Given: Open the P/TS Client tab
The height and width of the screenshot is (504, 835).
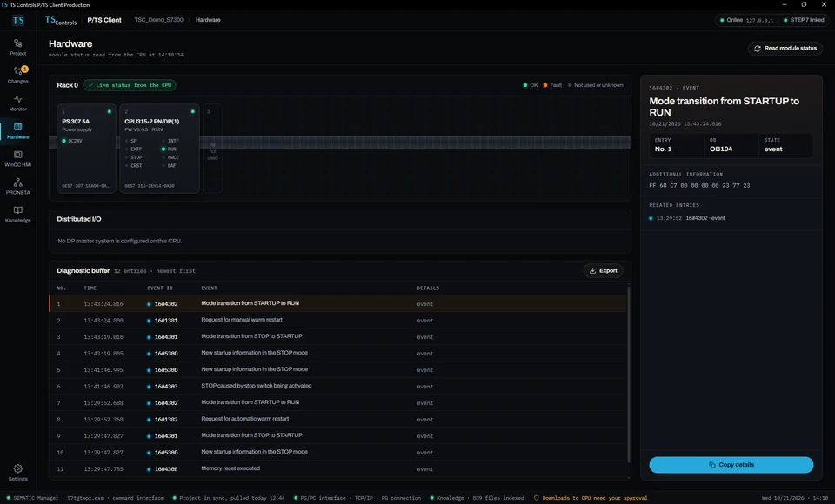Looking at the screenshot, I should tap(104, 20).
